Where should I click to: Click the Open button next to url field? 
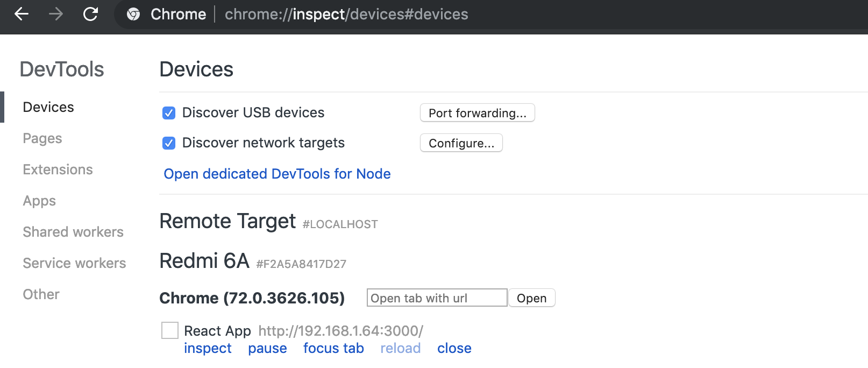532,298
